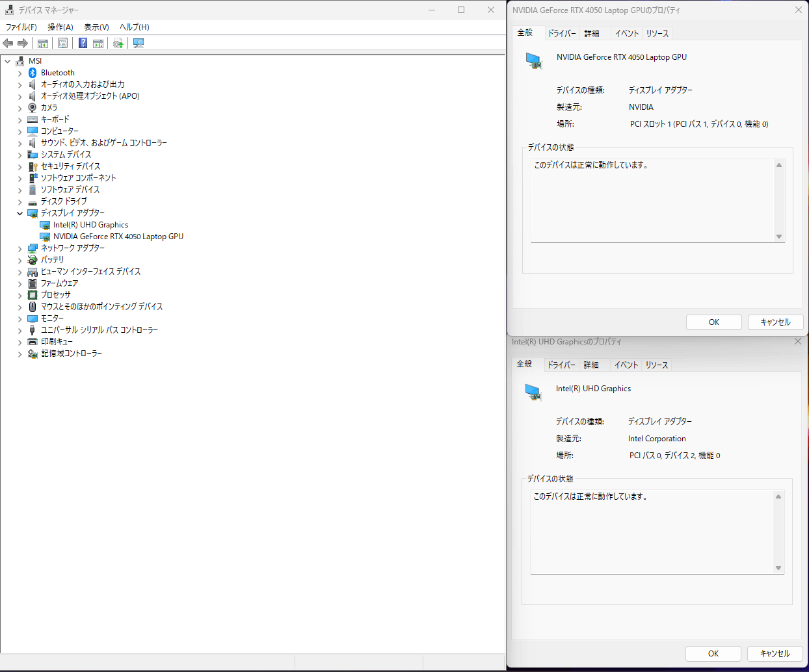
Task: Expand the サウンド、ビデオ、およびゲーム コントローラー category
Action: 20,143
